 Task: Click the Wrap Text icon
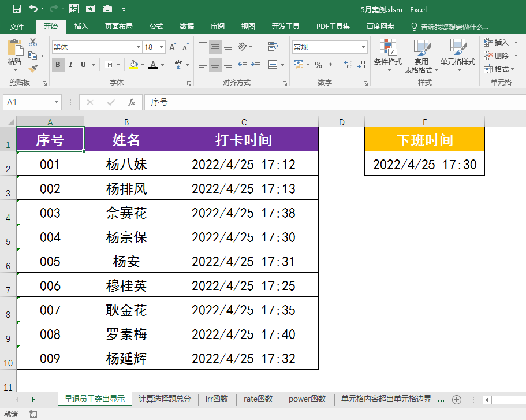pyautogui.click(x=273, y=47)
